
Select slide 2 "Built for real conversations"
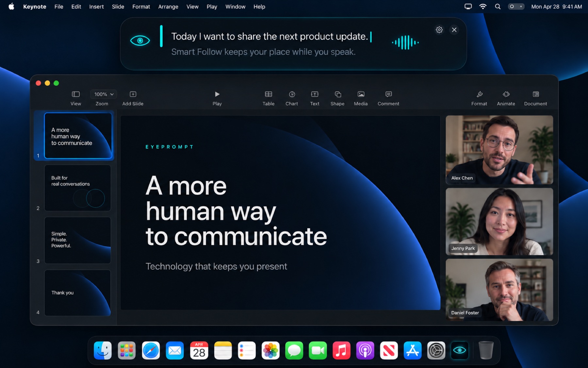[x=77, y=188]
